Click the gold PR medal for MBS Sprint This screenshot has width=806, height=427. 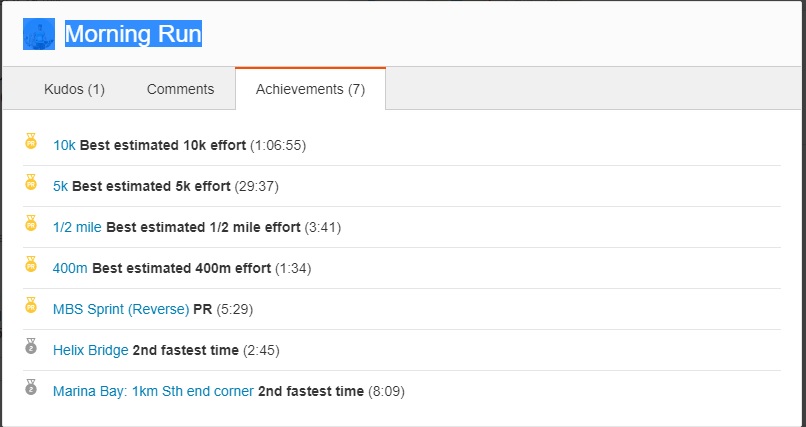31,305
